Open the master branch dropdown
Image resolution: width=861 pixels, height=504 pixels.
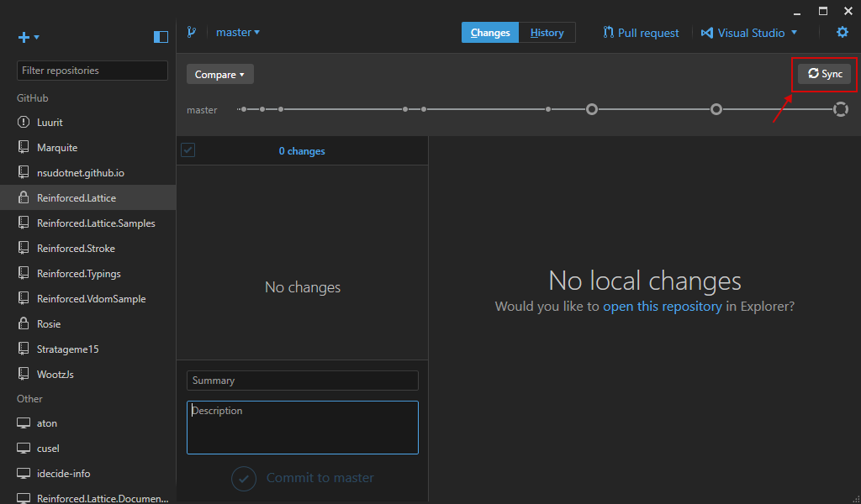click(238, 33)
